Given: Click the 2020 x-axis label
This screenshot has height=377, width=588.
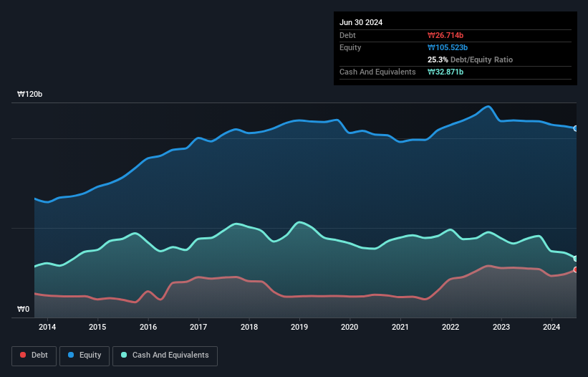Looking at the screenshot, I should 350,327.
